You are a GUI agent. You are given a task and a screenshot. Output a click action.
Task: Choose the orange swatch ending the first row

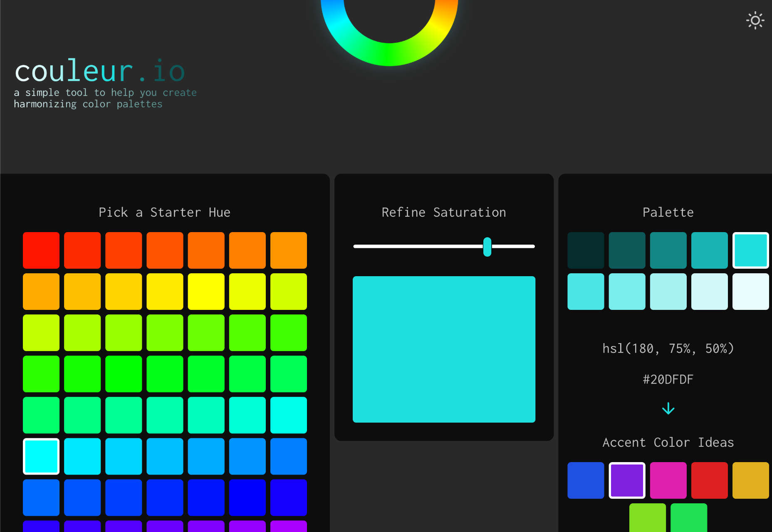tap(289, 250)
